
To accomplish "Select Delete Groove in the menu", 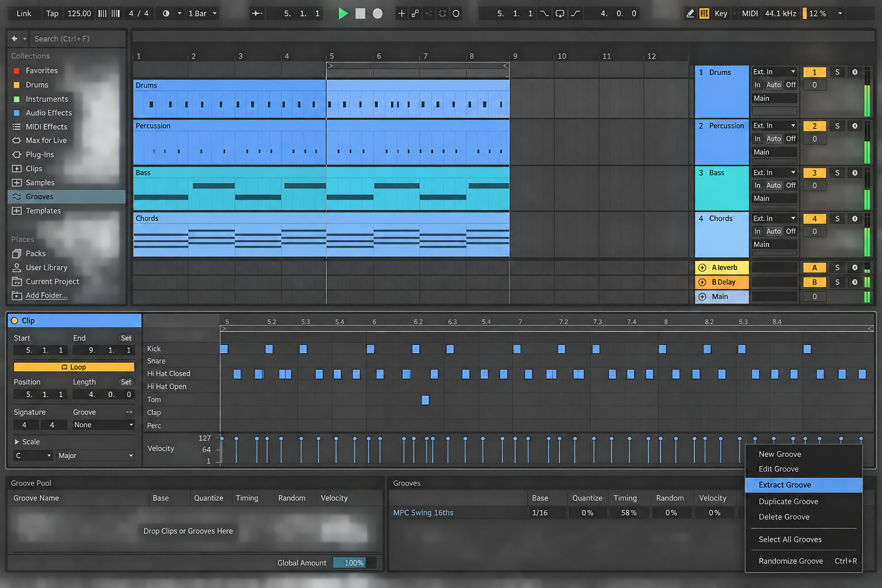I will [784, 517].
